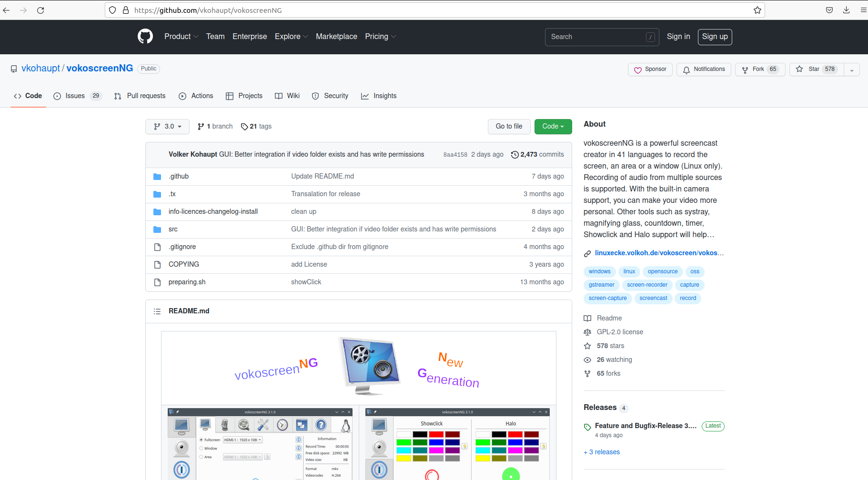Screen dimensions: 868x480
Task: Switch to the Insights tab
Action: pyautogui.click(x=379, y=96)
